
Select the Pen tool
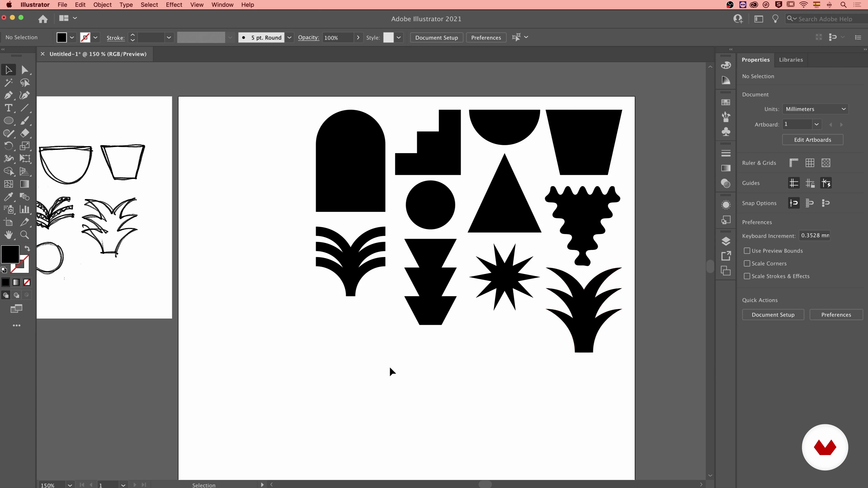pos(8,95)
